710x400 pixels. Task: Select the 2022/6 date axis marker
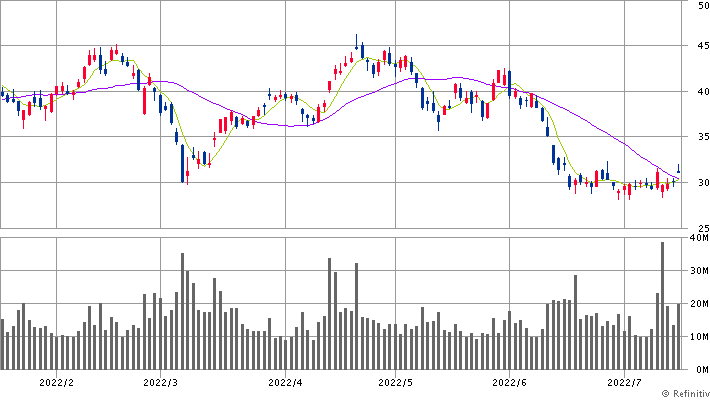510,381
